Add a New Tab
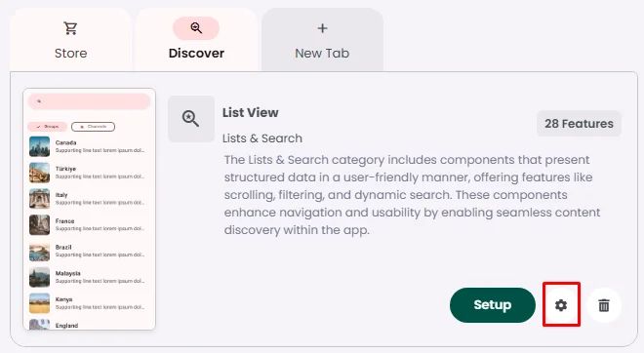 pyautogui.click(x=322, y=40)
